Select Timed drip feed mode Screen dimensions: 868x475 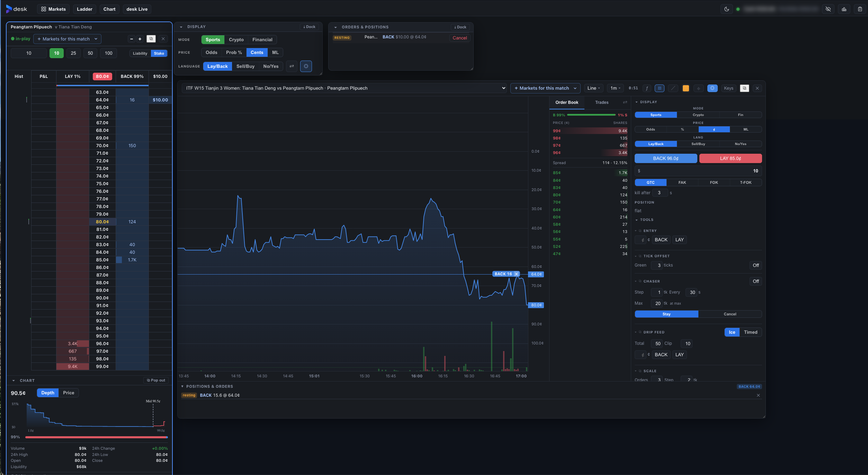click(750, 332)
